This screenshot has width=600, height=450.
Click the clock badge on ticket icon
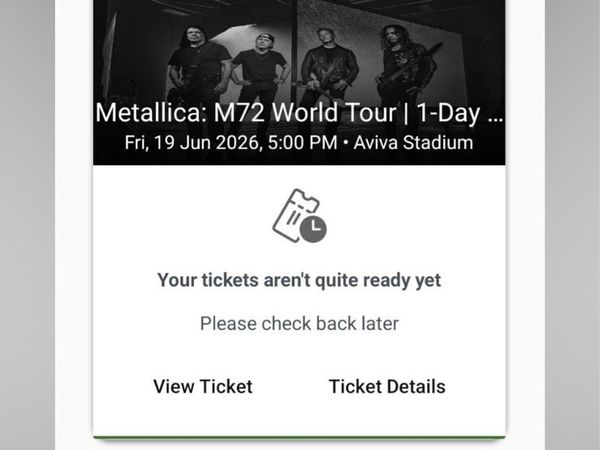click(x=313, y=230)
